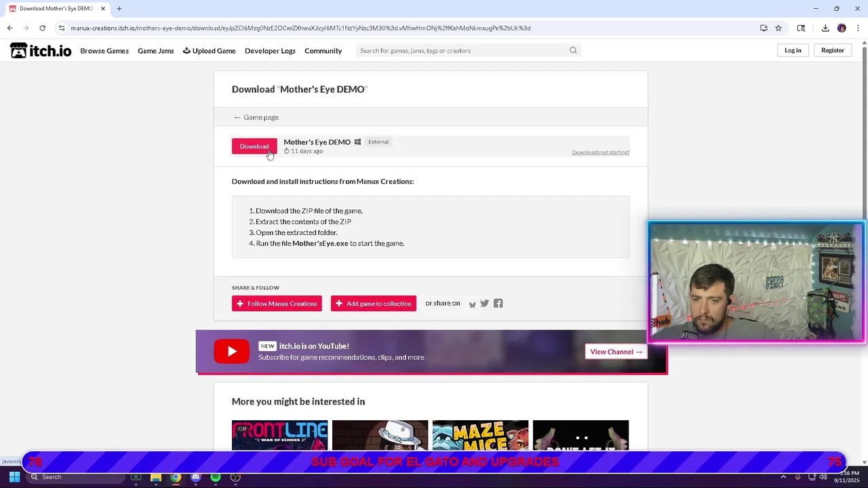The image size is (868, 488).
Task: Open Upload Game page
Action: (210, 51)
